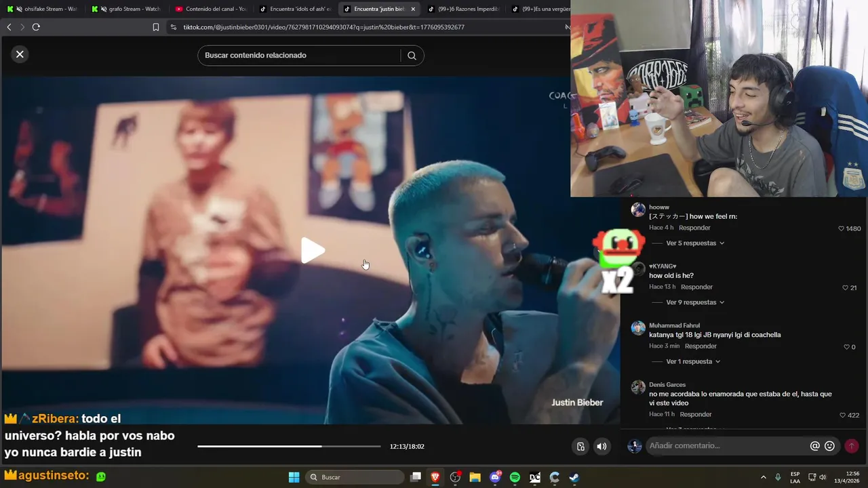Close the Encuentra 'justin bieber' tab
This screenshot has width=868, height=488.
click(x=413, y=9)
